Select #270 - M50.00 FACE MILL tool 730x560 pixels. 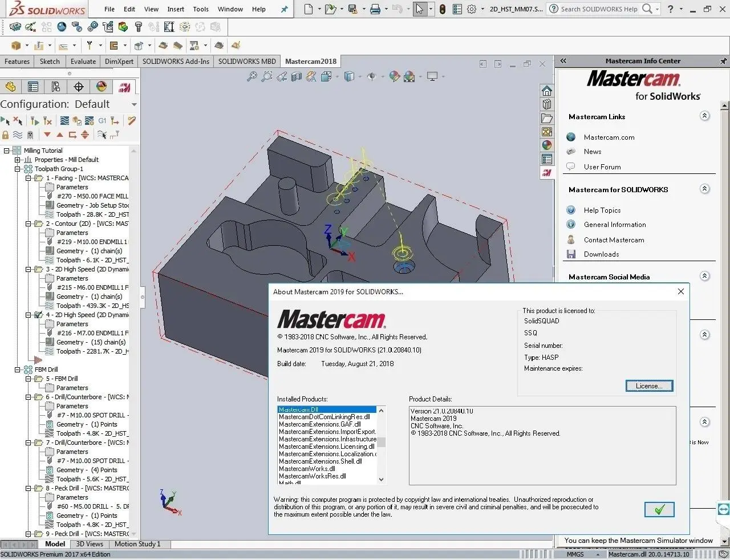(92, 196)
